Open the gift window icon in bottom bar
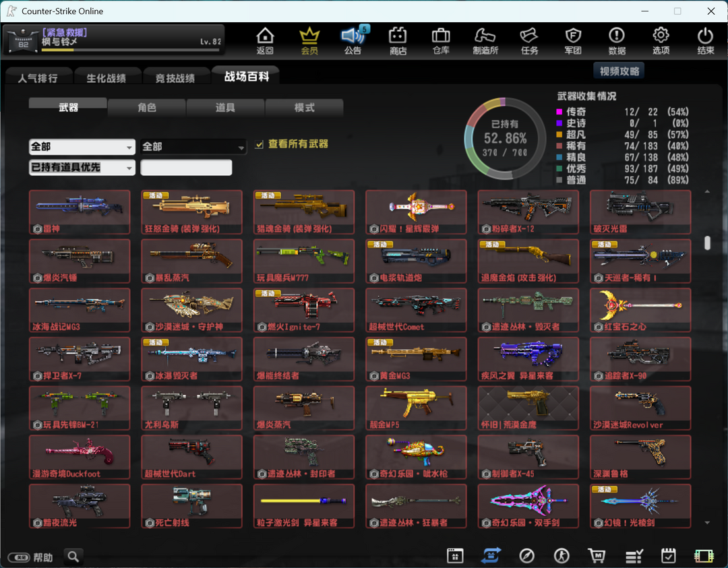This screenshot has height=568, width=728. 455,555
